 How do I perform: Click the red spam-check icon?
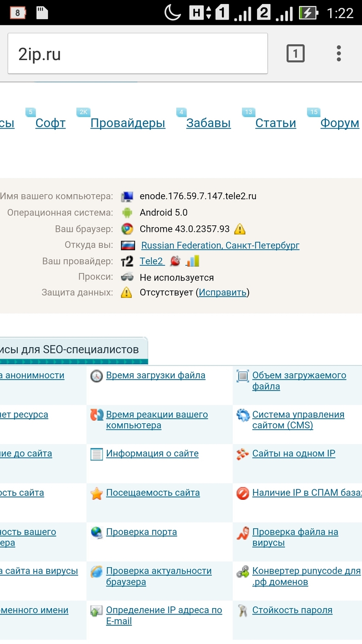click(x=243, y=493)
